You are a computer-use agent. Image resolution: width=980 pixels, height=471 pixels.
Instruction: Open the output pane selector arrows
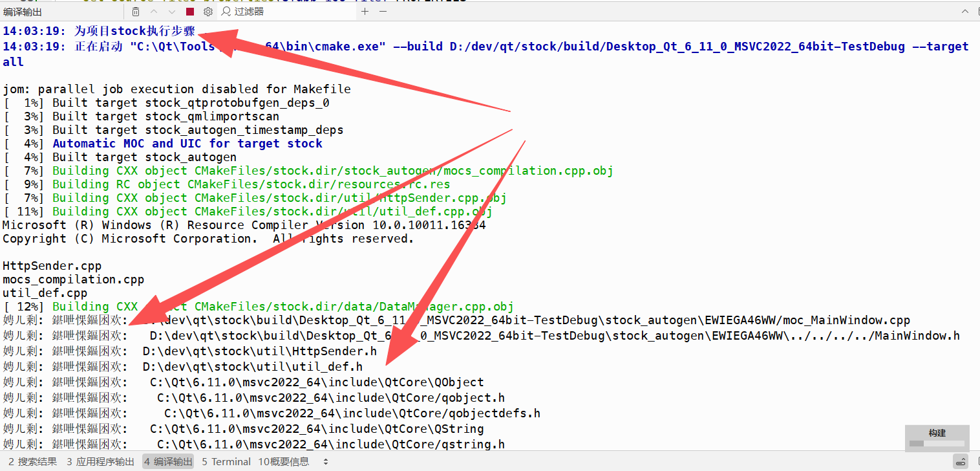coord(326,462)
